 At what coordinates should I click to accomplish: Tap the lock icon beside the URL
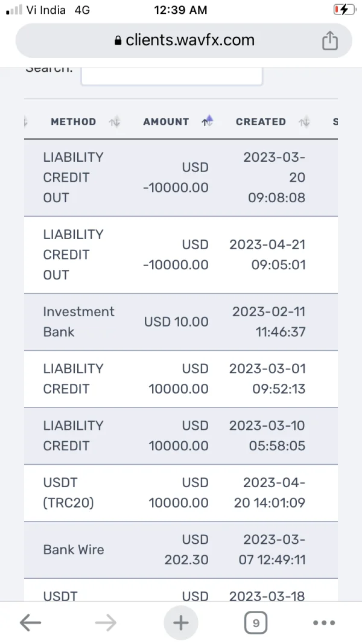[x=118, y=41]
